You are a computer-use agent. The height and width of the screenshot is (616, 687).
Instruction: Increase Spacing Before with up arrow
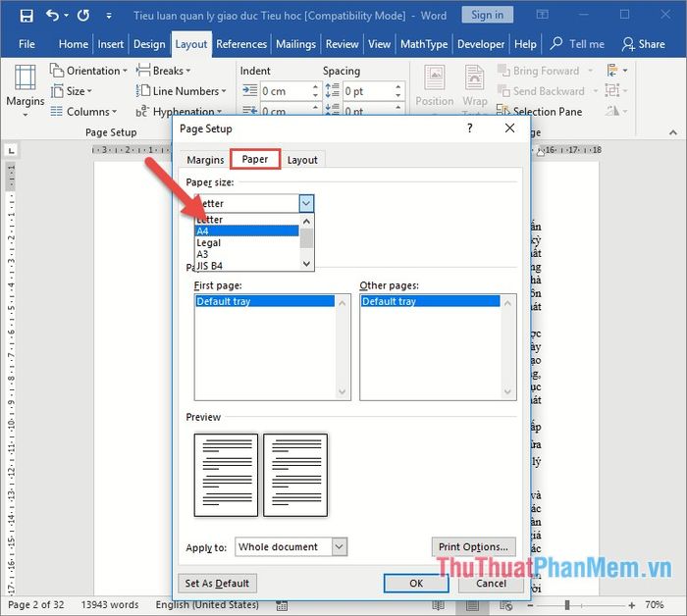[397, 87]
